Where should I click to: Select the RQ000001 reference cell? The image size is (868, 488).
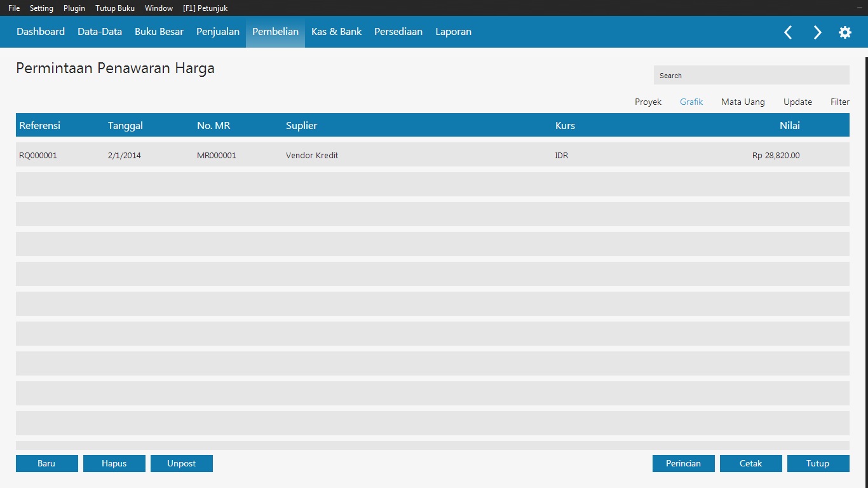click(38, 155)
